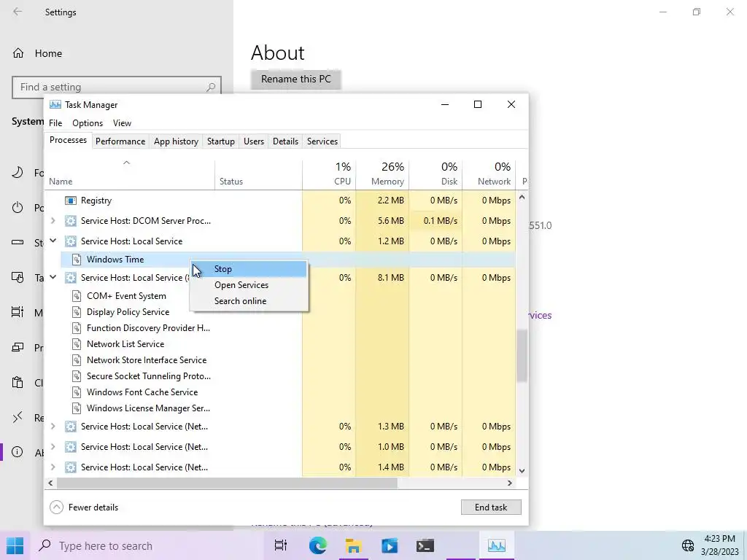
Task: Collapse the Service Host: Local Service 8.1 MB group
Action: click(53, 277)
